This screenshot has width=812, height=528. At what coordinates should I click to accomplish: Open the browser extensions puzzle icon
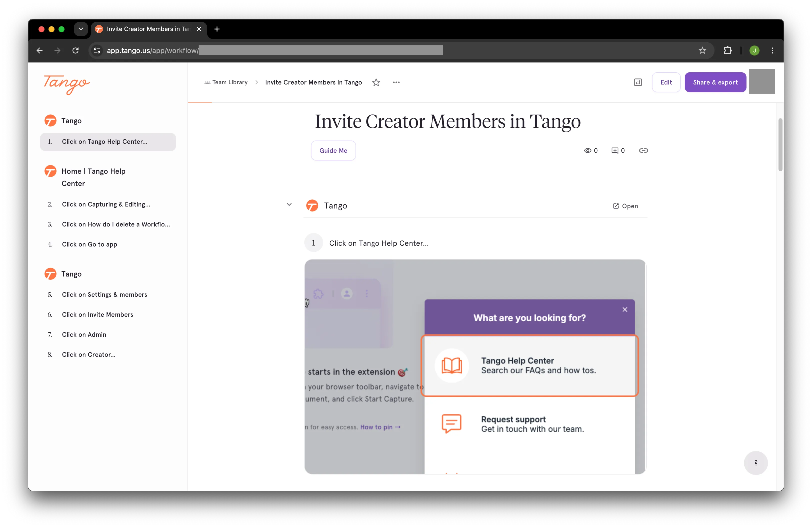(727, 50)
